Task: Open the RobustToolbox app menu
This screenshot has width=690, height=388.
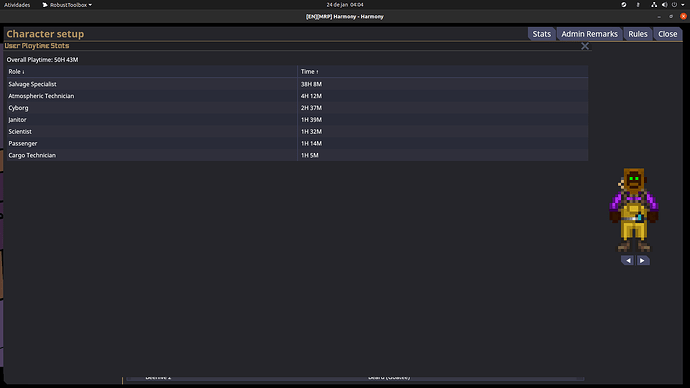Action: click(67, 5)
